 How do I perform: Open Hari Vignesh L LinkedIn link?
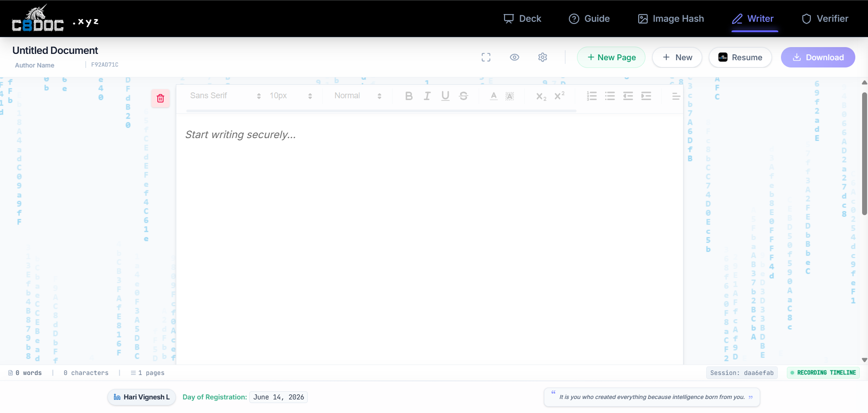click(x=141, y=397)
